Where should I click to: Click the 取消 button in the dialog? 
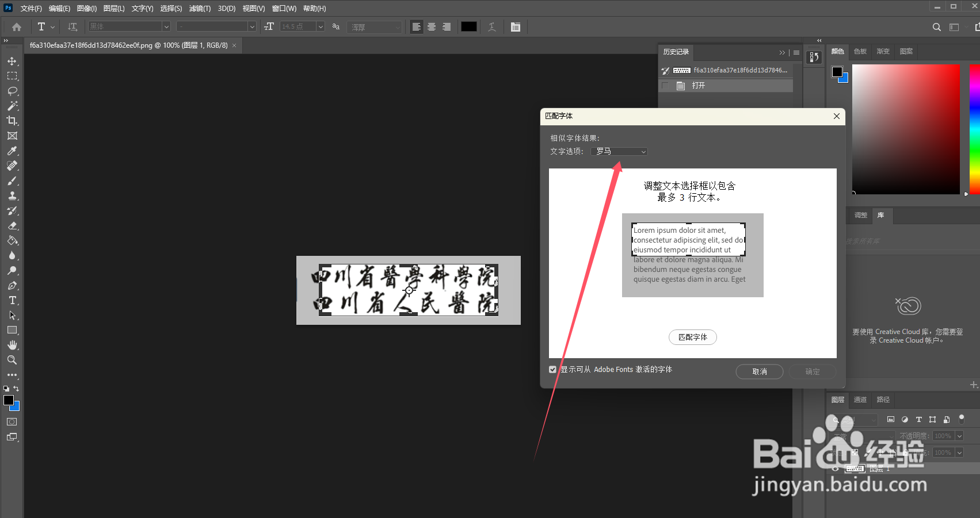pyautogui.click(x=759, y=371)
